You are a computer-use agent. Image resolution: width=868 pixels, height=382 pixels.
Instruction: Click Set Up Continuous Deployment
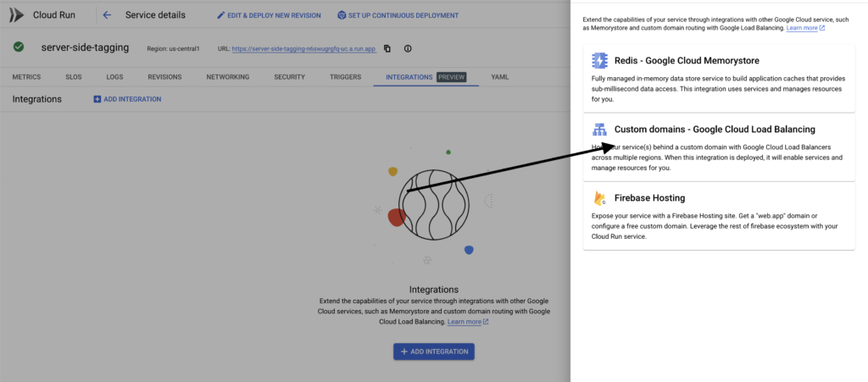click(398, 15)
